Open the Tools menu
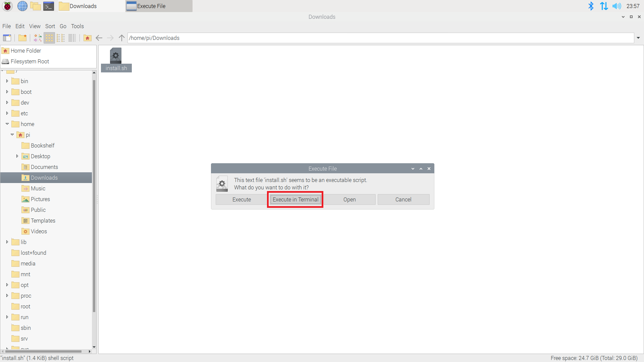The height and width of the screenshot is (362, 644). 77,26
